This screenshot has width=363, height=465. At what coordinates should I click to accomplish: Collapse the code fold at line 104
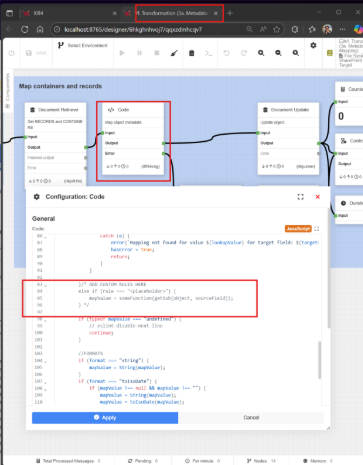[46, 361]
